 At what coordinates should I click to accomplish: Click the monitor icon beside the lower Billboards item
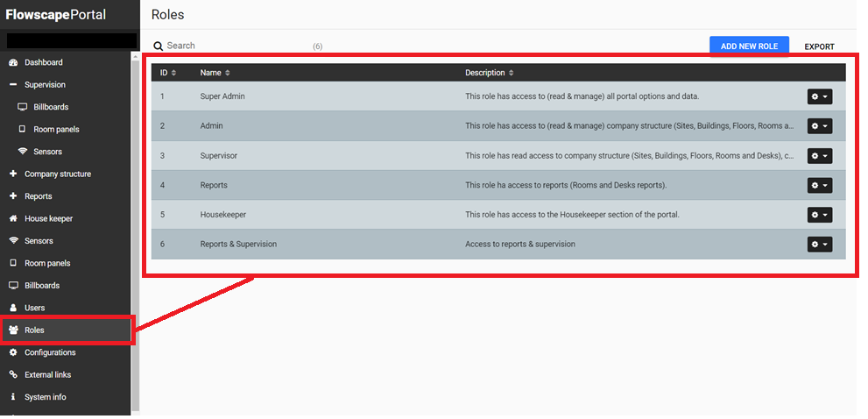tap(14, 286)
